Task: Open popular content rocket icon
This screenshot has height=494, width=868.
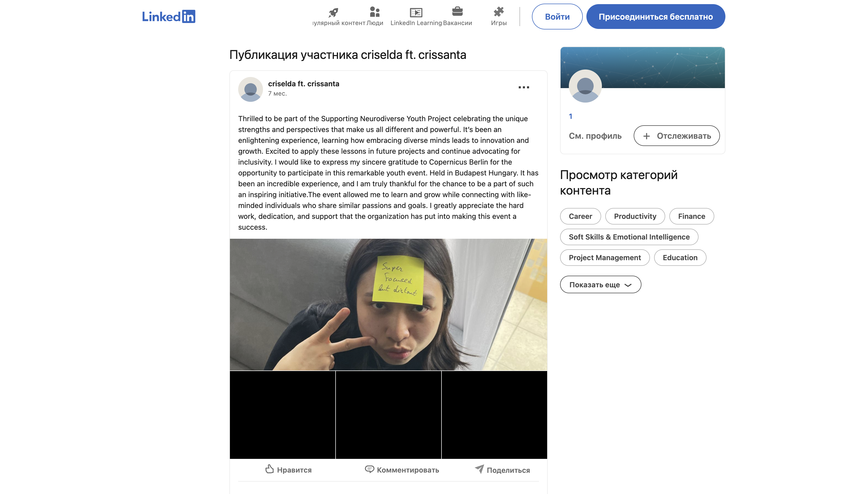Action: tap(333, 13)
